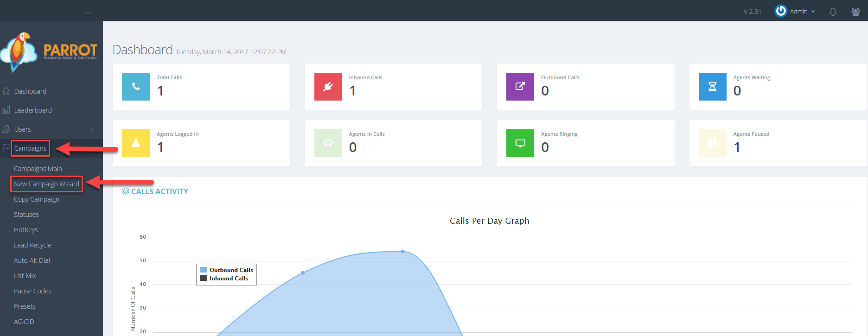
Task: Click the Outbound Calls external-link icon
Action: pos(520,87)
